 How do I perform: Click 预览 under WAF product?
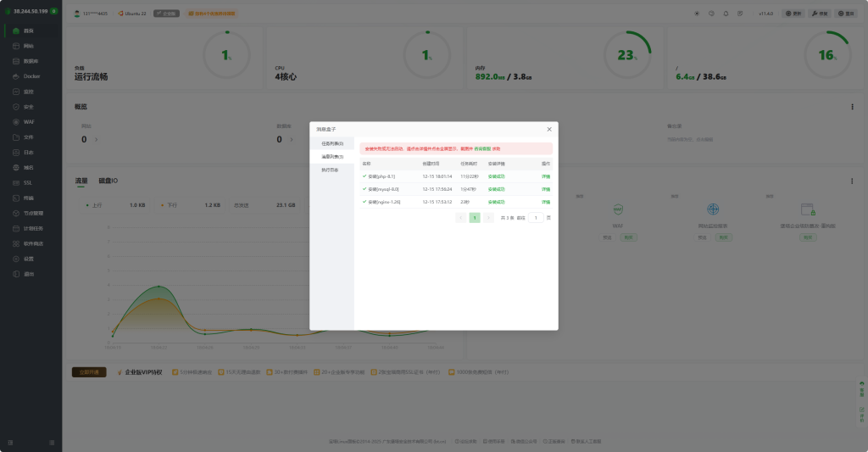pos(607,237)
